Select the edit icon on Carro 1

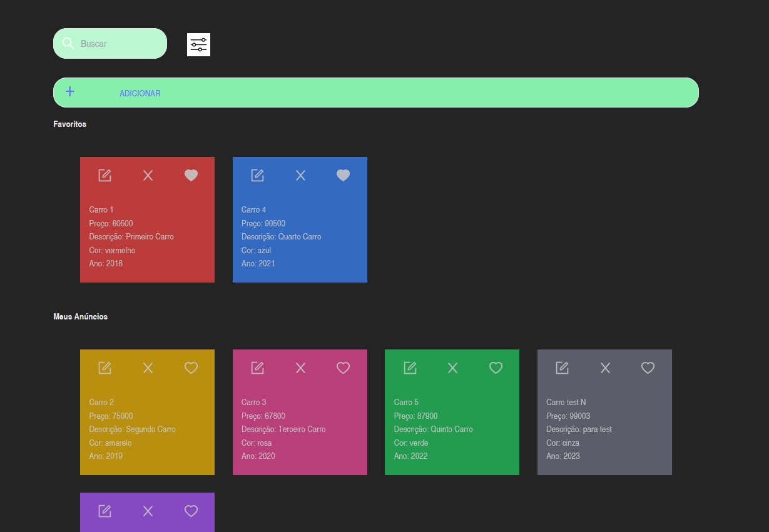tap(104, 175)
